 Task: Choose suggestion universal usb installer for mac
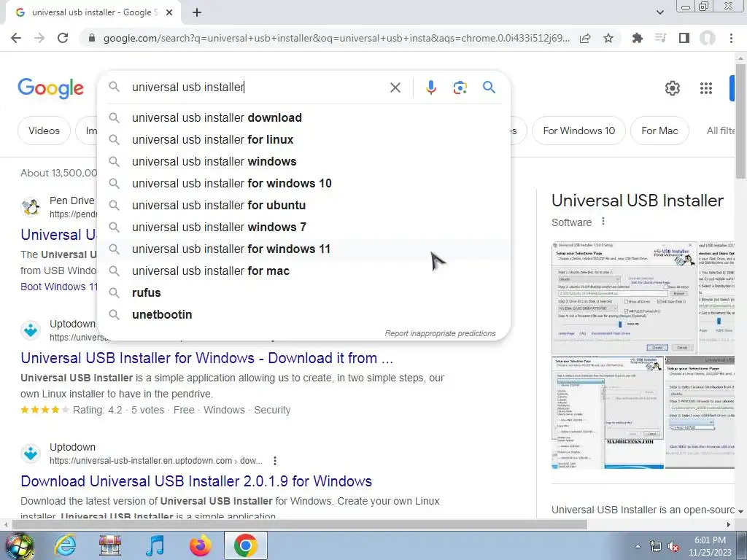point(303,271)
